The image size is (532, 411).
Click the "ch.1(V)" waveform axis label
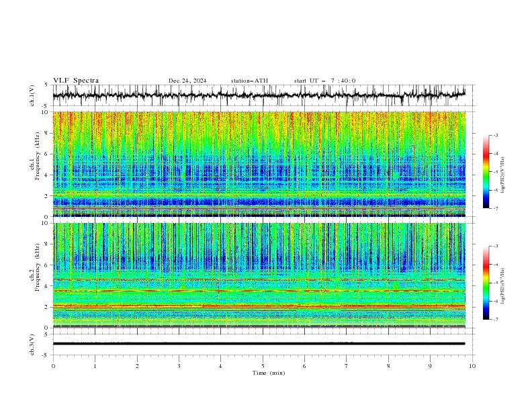[32, 95]
